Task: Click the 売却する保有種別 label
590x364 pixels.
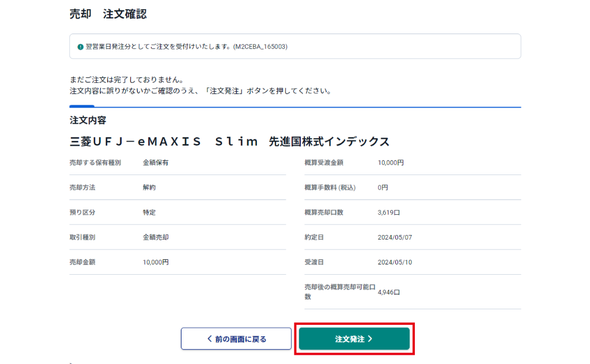Action: 95,163
